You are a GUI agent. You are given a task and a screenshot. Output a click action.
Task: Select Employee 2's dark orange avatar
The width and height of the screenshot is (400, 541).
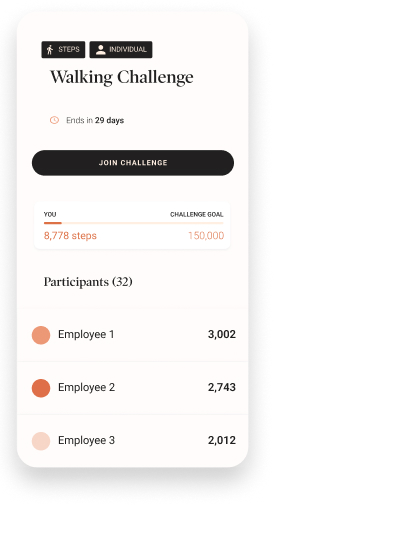[41, 388]
